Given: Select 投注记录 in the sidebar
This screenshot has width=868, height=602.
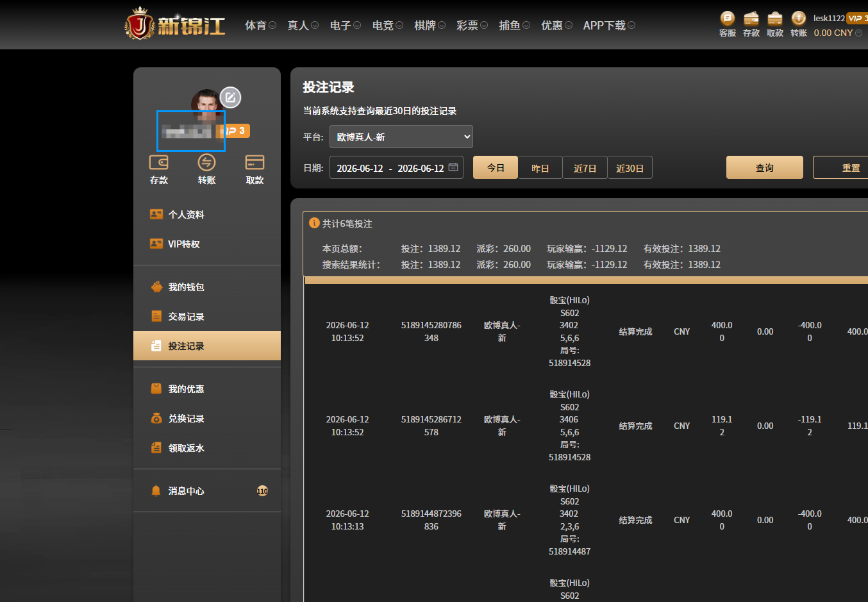Looking at the screenshot, I should click(207, 346).
